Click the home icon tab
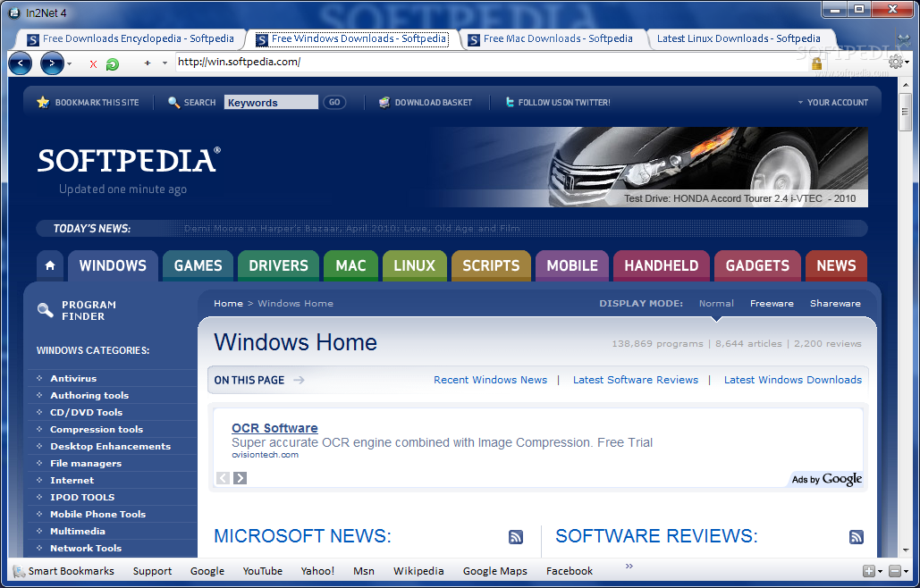The height and width of the screenshot is (588, 920). [50, 265]
